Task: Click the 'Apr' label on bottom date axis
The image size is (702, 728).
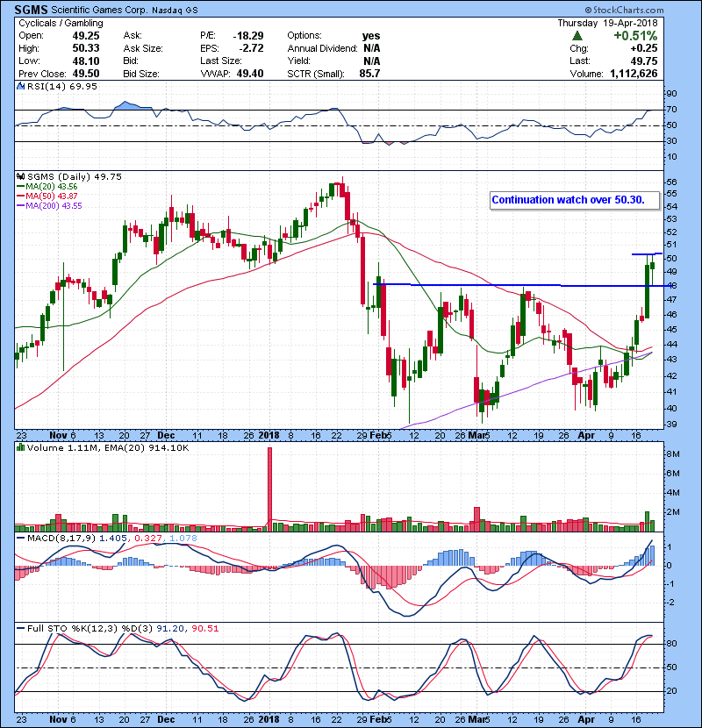Action: coord(586,719)
